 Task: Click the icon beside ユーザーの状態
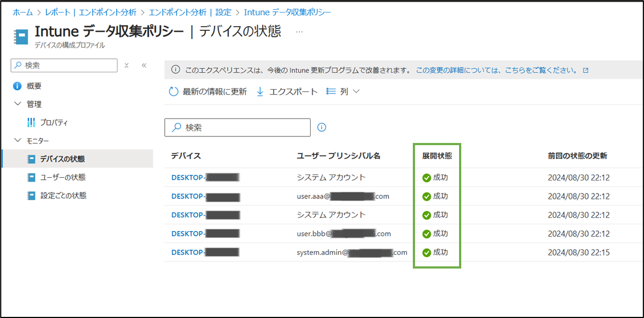(31, 177)
